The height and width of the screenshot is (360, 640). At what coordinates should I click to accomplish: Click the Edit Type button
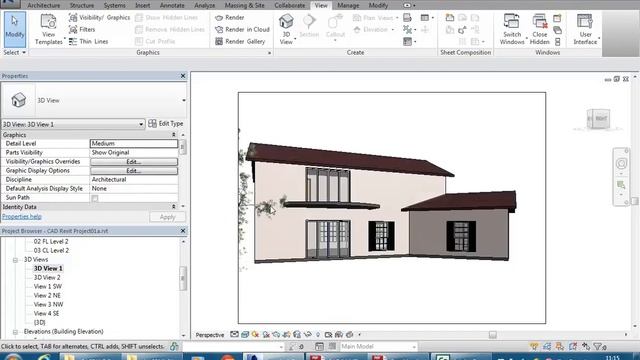pos(166,124)
